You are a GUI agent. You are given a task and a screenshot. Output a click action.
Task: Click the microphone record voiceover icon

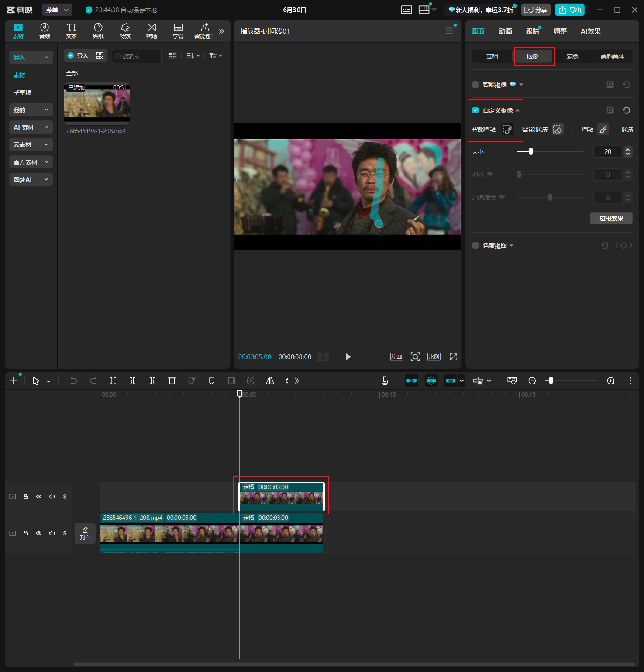tap(385, 381)
